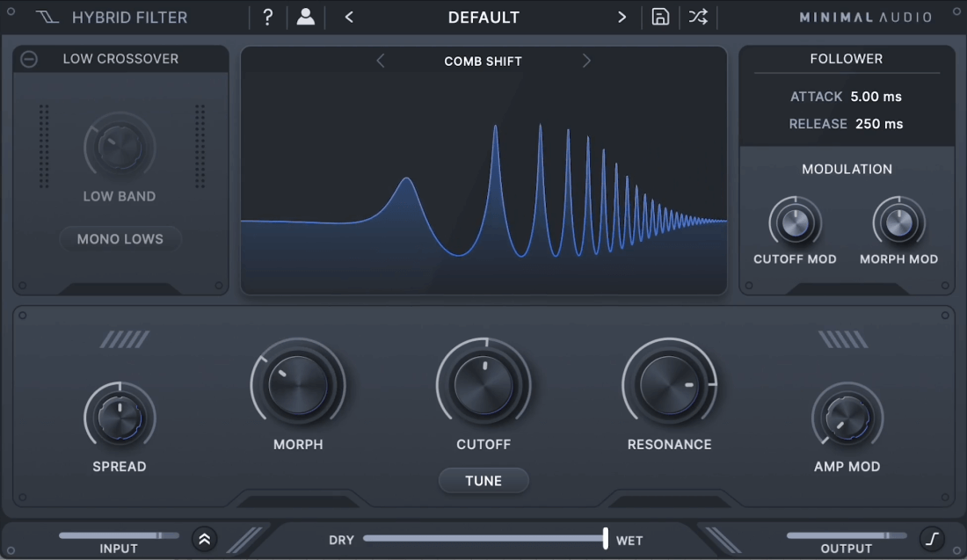Screen dimensions: 967x560
Task: Click the Minimal Audio brand logo
Action: [x=865, y=18]
